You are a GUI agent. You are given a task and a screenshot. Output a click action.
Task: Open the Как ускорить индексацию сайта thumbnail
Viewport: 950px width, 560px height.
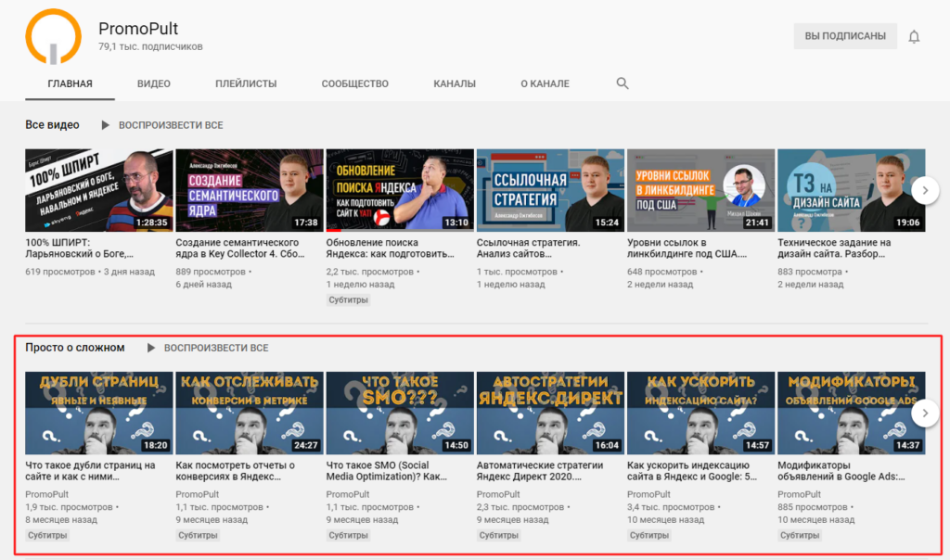pos(701,413)
